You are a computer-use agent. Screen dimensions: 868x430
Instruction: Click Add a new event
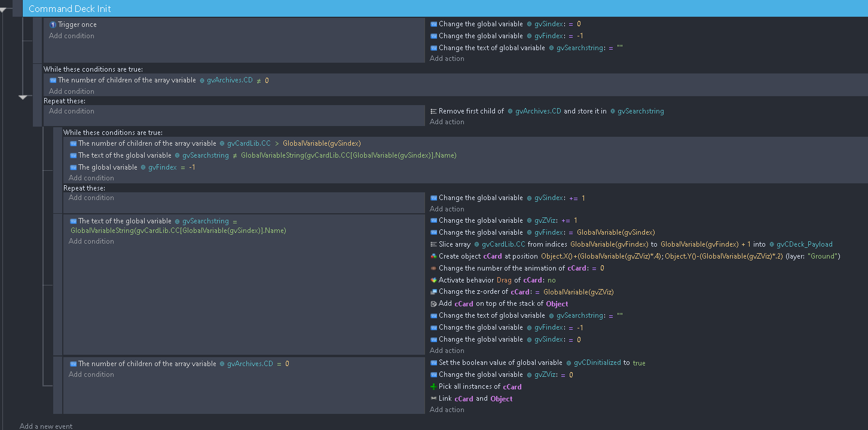pyautogui.click(x=46, y=426)
